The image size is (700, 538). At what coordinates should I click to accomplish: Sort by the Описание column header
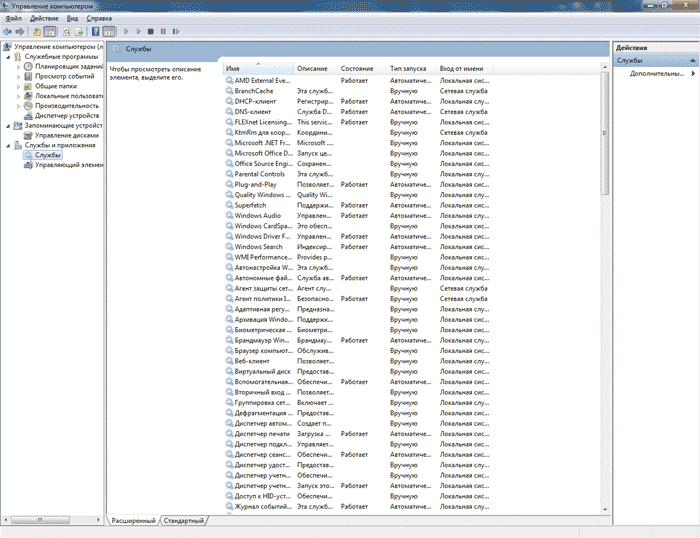tap(315, 68)
